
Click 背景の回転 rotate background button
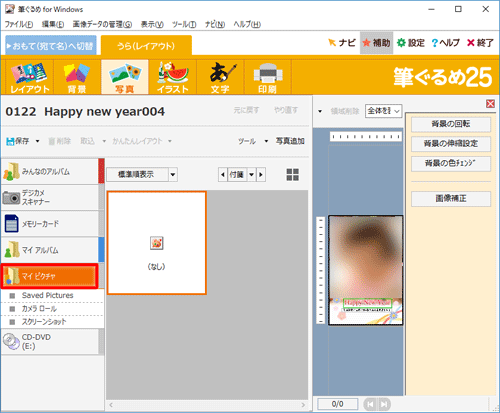[451, 124]
